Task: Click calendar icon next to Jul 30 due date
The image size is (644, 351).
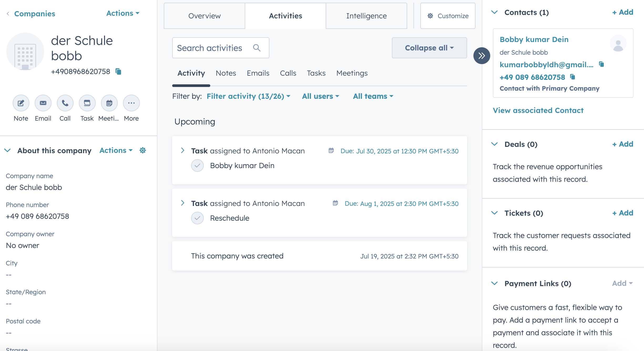Action: (x=331, y=151)
